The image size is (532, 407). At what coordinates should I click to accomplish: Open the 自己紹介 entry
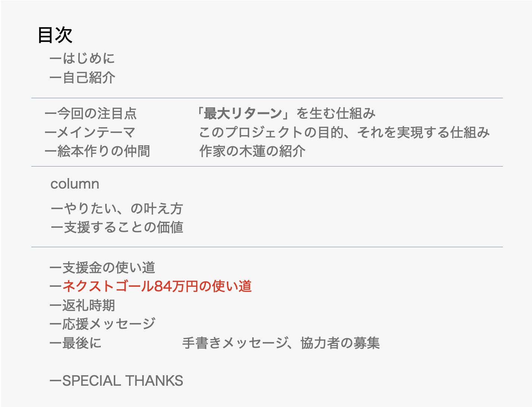[x=82, y=78]
